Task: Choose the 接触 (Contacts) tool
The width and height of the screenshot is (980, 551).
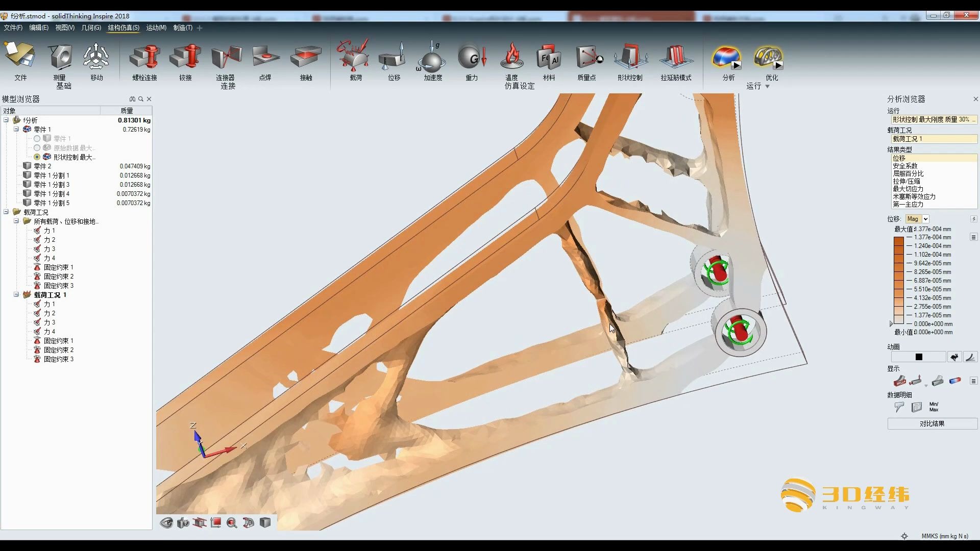Action: point(306,56)
